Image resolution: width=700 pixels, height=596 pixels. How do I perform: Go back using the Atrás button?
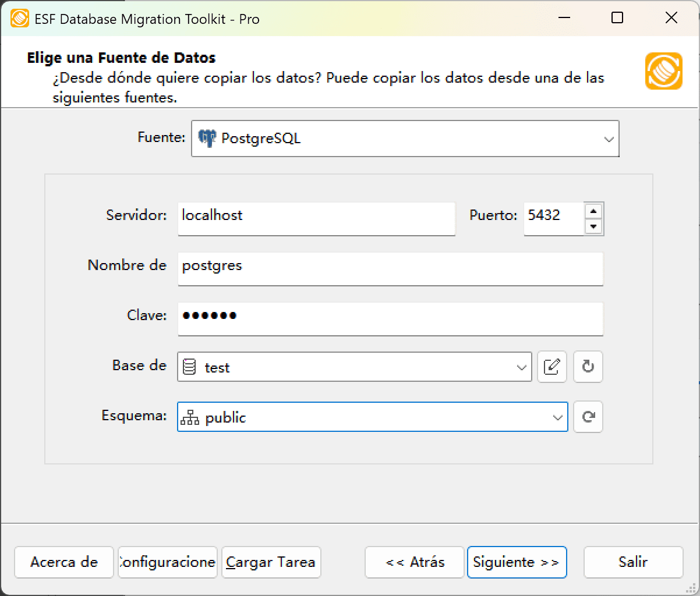click(x=414, y=562)
